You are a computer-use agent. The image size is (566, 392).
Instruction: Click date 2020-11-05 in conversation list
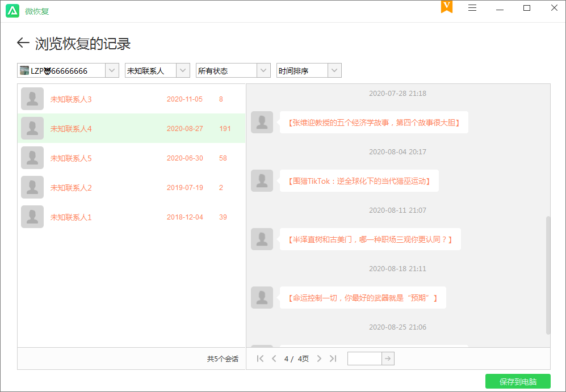[x=185, y=99]
